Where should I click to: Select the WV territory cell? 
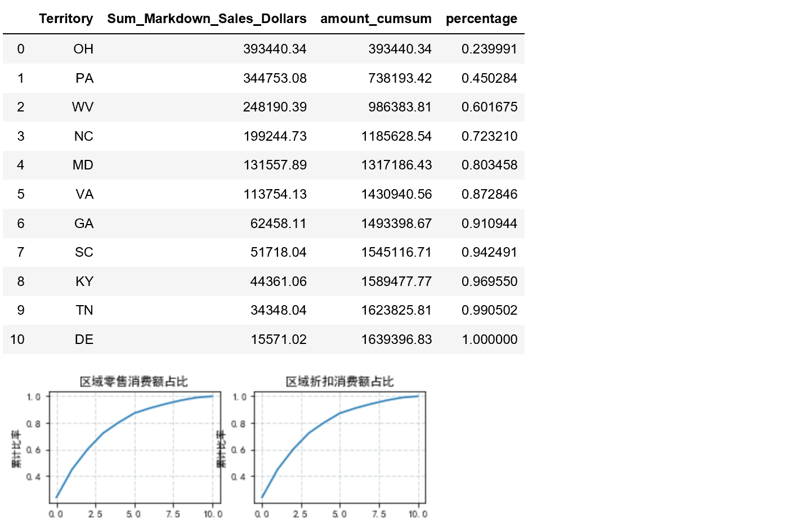tap(83, 107)
